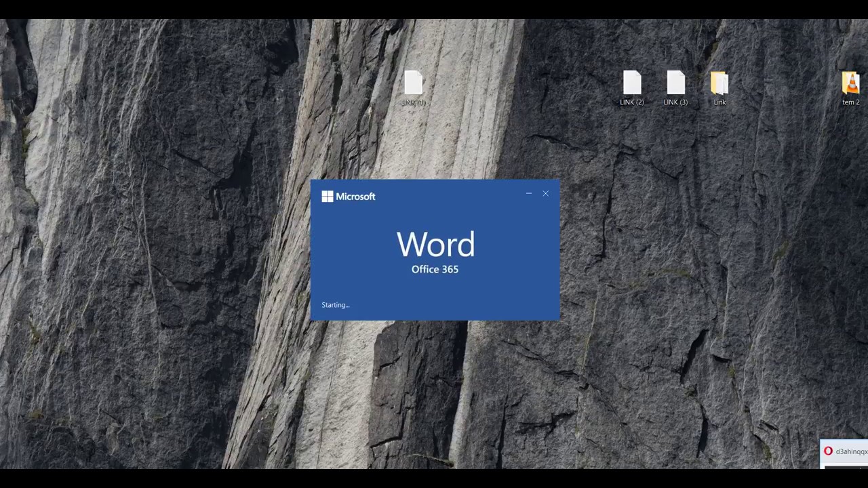Viewport: 868px width, 488px height.
Task: Click the Microsoft logo on Word splash
Action: [349, 197]
